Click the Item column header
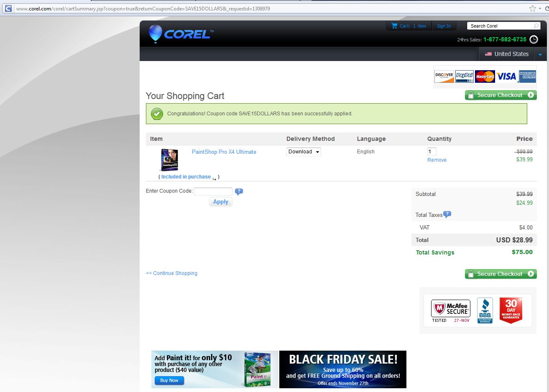This screenshot has height=392, width=549. (x=156, y=139)
